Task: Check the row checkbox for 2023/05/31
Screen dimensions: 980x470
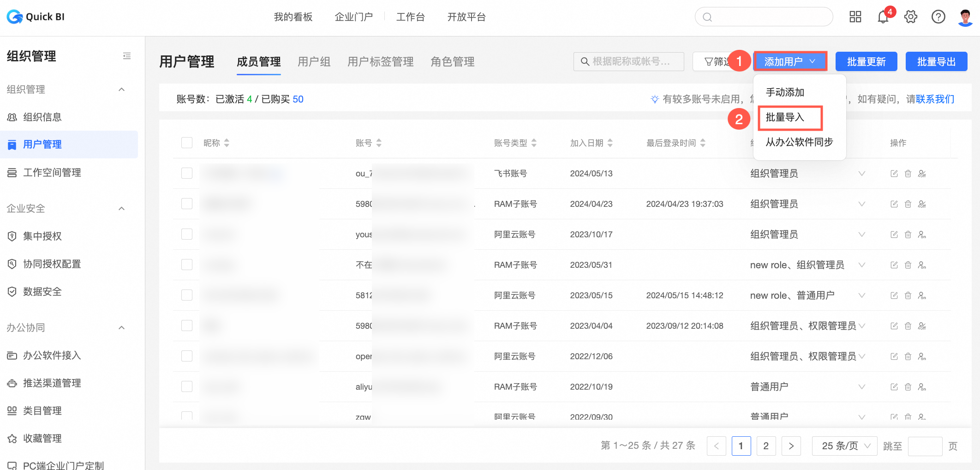Action: (x=187, y=265)
